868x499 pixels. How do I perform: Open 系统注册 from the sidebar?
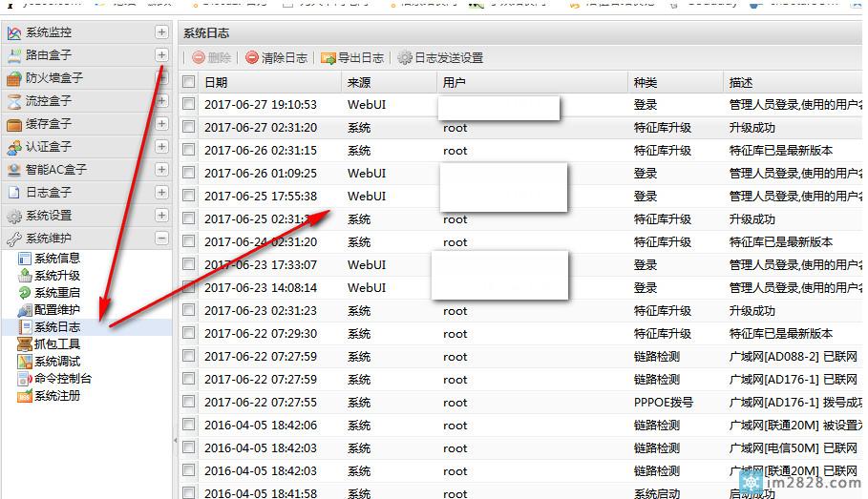pyautogui.click(x=56, y=396)
